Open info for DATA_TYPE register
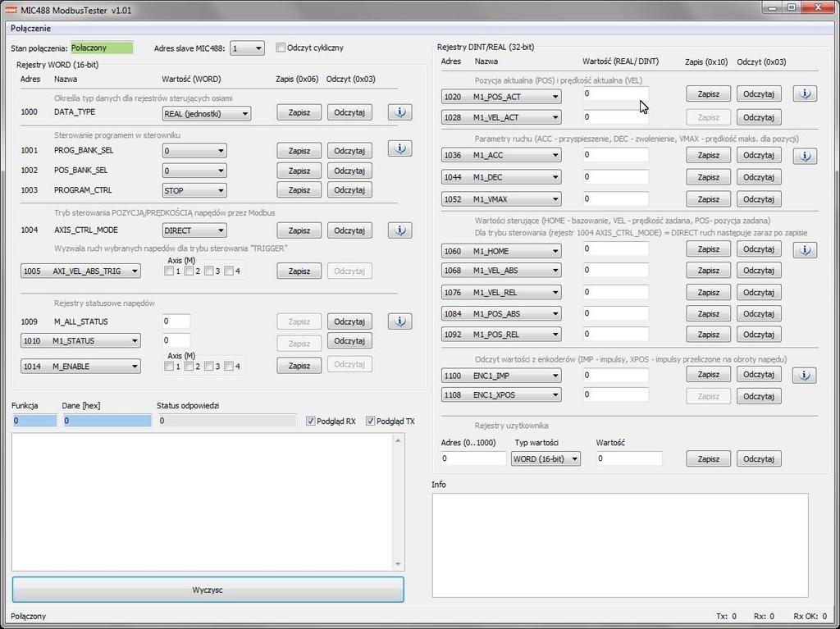Image resolution: width=840 pixels, height=629 pixels. 399,112
